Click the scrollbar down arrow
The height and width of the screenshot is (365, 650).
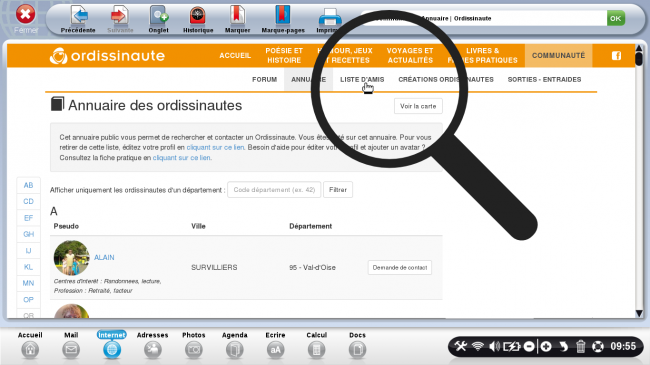(x=639, y=313)
